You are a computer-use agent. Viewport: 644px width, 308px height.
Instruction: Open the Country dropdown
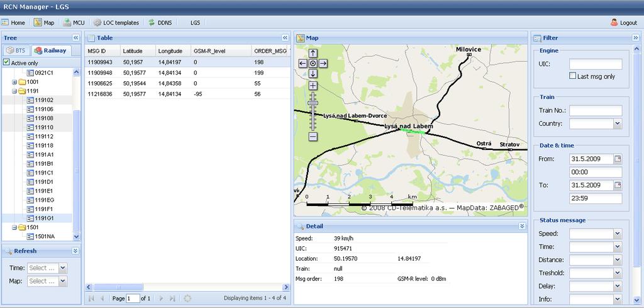(618, 123)
